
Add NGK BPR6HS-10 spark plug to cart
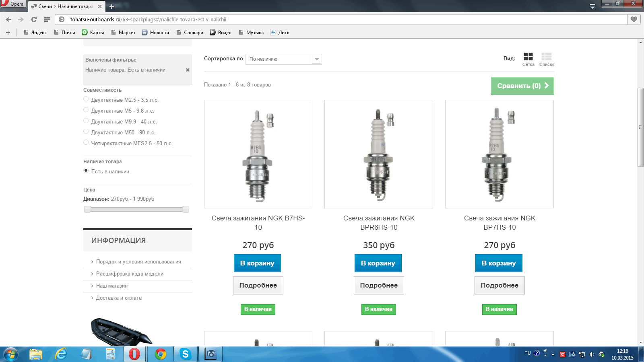(378, 263)
